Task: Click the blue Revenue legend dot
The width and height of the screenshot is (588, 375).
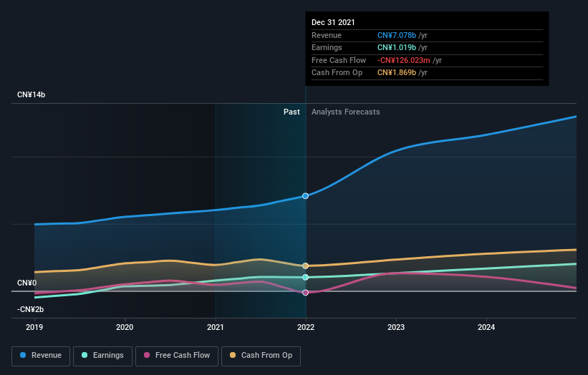Action: 23,355
